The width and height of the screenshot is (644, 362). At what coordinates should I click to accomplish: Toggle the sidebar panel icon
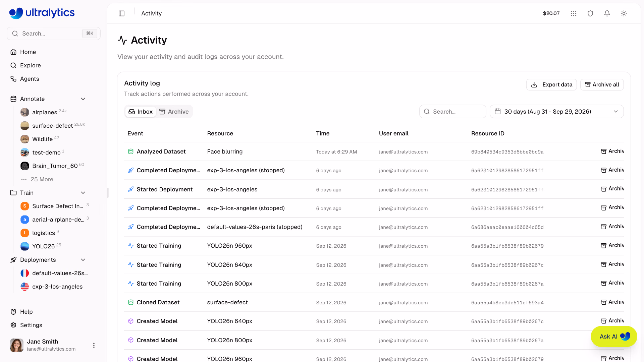(122, 13)
